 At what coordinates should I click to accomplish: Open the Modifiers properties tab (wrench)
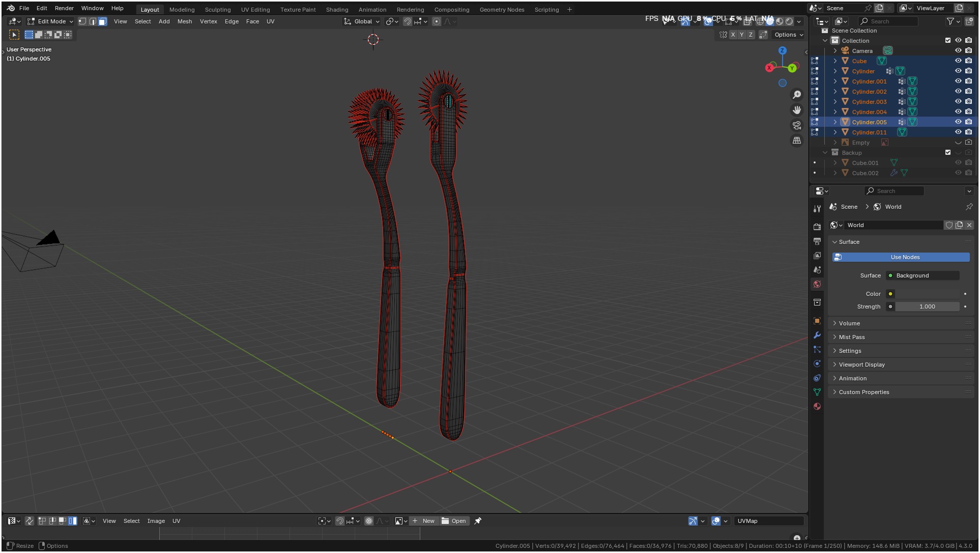pyautogui.click(x=817, y=335)
